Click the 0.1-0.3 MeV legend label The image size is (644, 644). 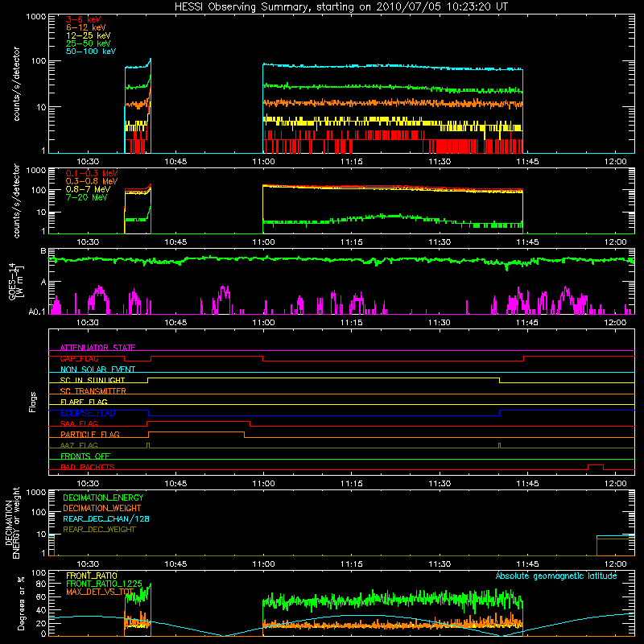click(x=92, y=173)
